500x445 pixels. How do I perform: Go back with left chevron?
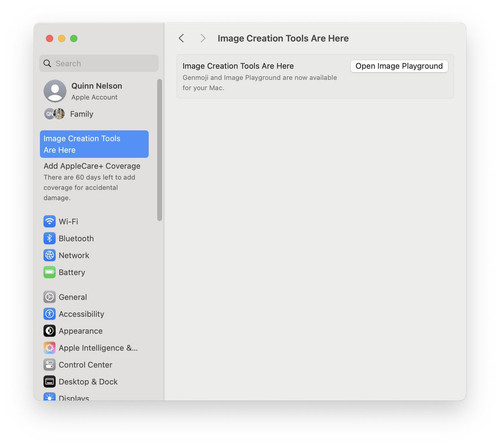[x=181, y=38]
